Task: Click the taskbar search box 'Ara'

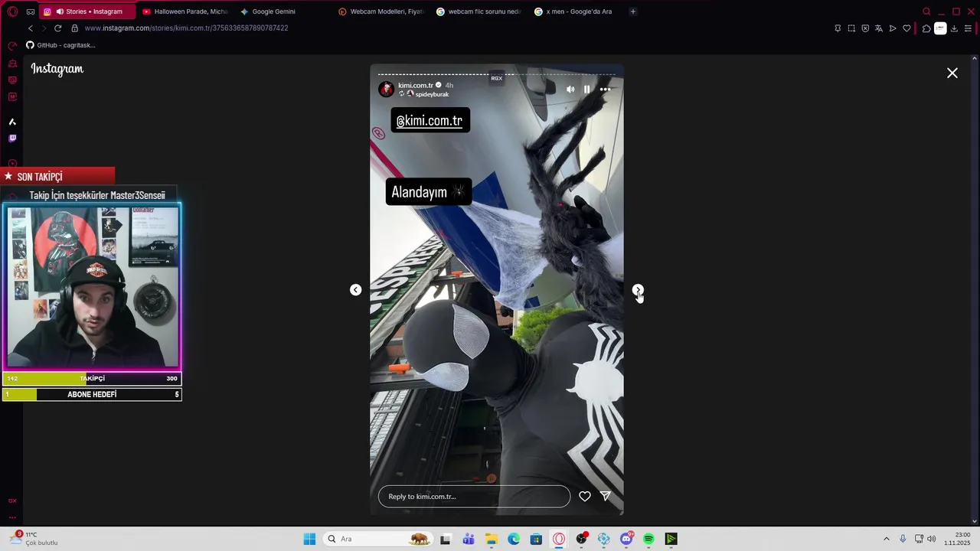Action: pos(379,539)
